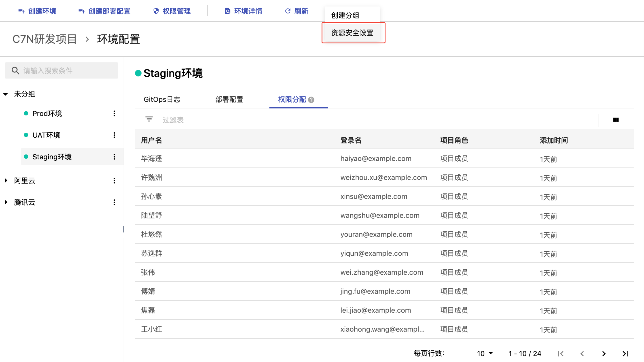Viewport: 644px width, 362px height.
Task: Choose 资源安全设置 menu entry
Action: tap(352, 33)
